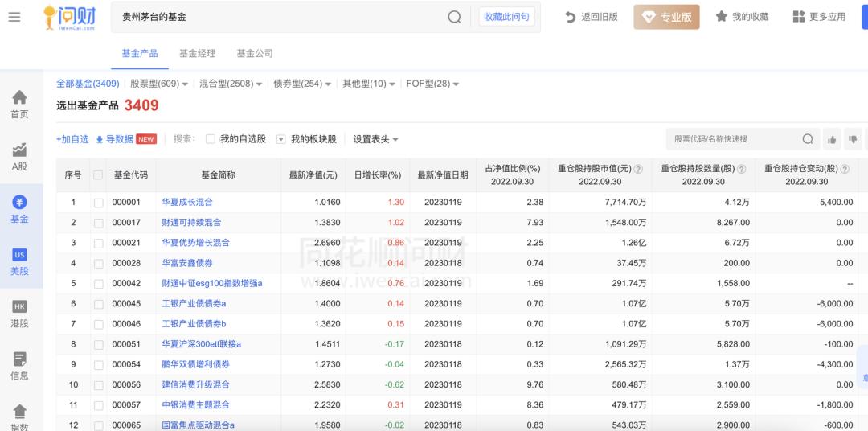This screenshot has height=431, width=868.
Task: Sort by 最新净值(元) column header
Action: pyautogui.click(x=313, y=175)
